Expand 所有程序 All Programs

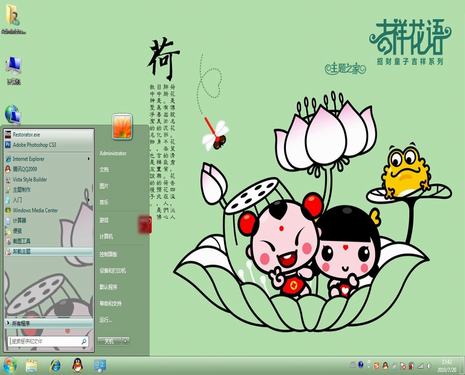pos(49,323)
